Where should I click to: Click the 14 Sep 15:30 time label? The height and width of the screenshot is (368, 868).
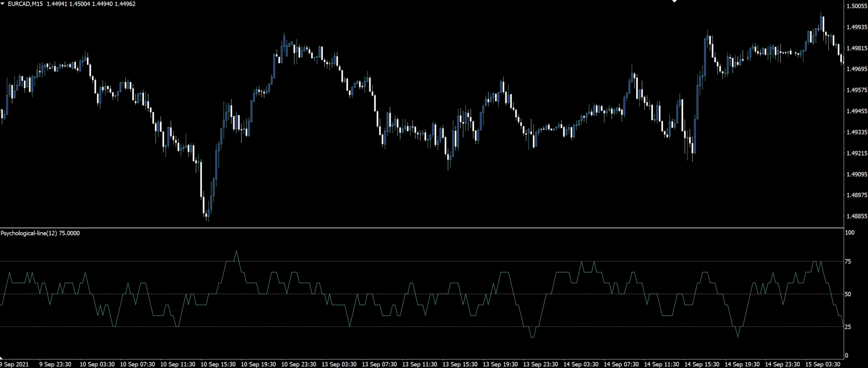(701, 364)
